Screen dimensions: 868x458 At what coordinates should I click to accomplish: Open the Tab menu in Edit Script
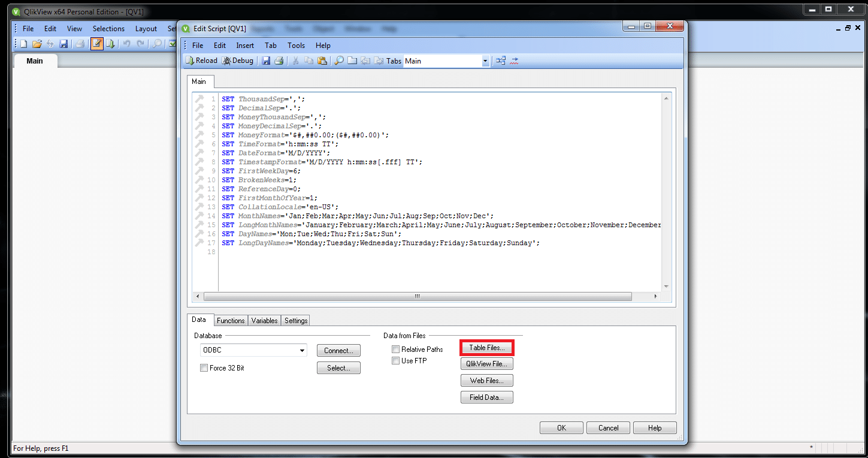click(271, 45)
